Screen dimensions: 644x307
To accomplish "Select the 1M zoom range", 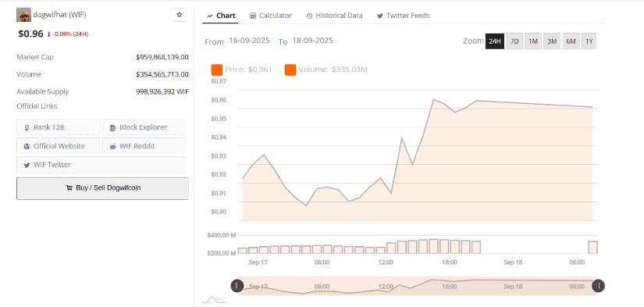I will (533, 41).
